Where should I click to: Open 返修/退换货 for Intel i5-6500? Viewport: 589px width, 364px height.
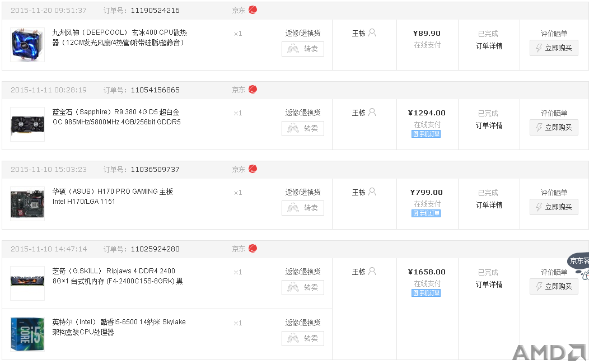click(x=303, y=323)
